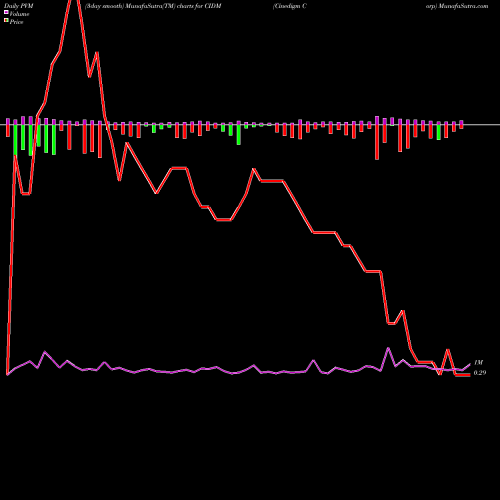This screenshot has width=500, height=500.
Task: Click the '0.29' price value label
Action: pos(480,373)
